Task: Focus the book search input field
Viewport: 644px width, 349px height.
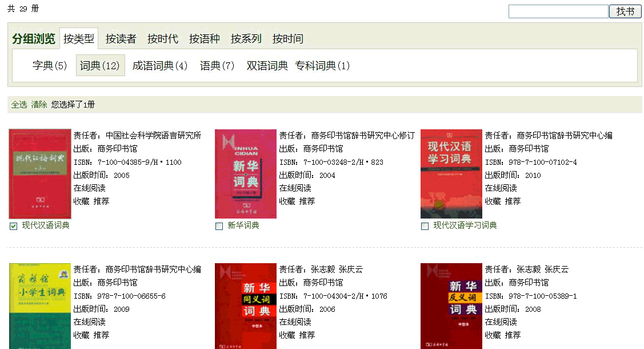Action: (558, 11)
